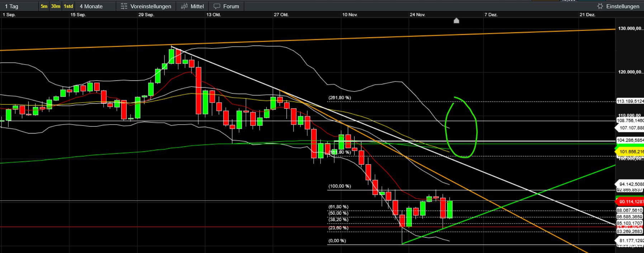Screen dimensions: 644x253
Task: Open the Mittel price type dropdown
Action: point(197,6)
